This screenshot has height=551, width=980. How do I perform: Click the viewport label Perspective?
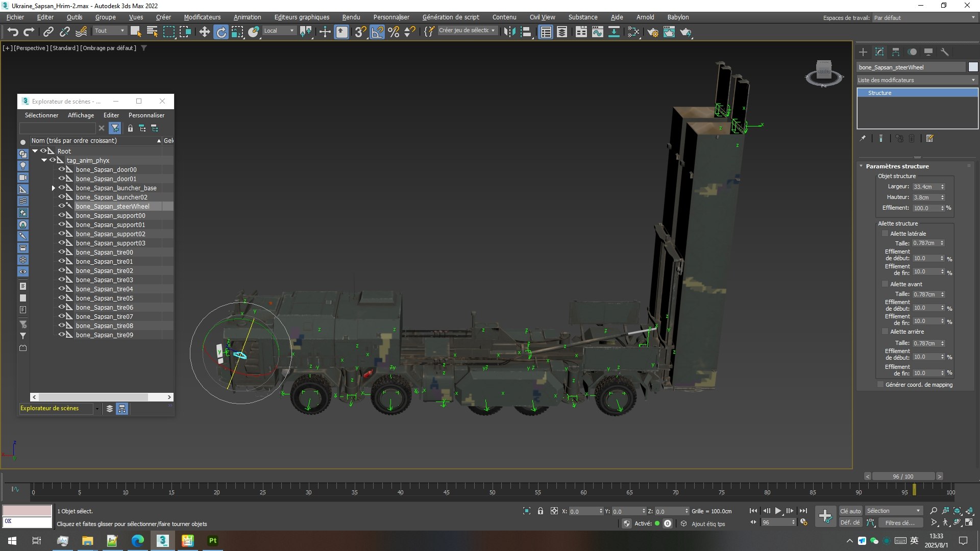tap(31, 48)
